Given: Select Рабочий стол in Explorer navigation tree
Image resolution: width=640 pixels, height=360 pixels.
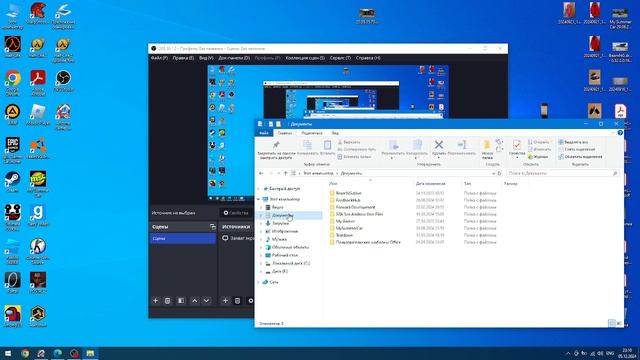Looking at the screenshot, I should pos(284,255).
